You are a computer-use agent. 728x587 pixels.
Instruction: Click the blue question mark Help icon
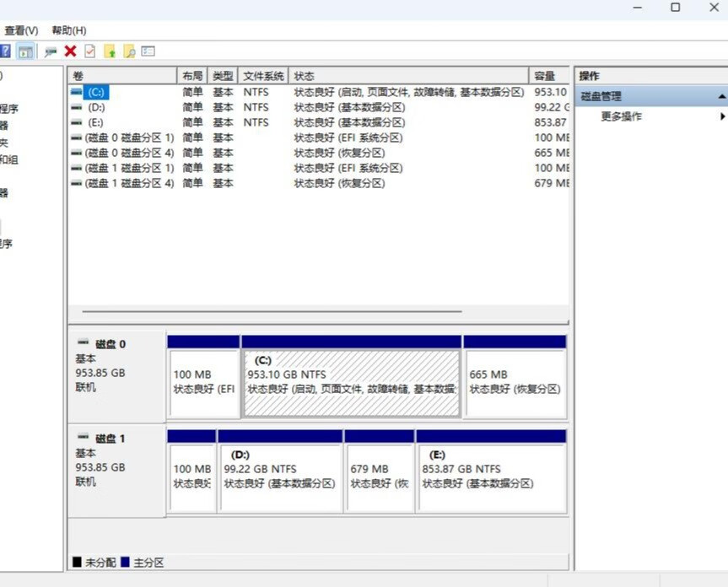click(5, 51)
